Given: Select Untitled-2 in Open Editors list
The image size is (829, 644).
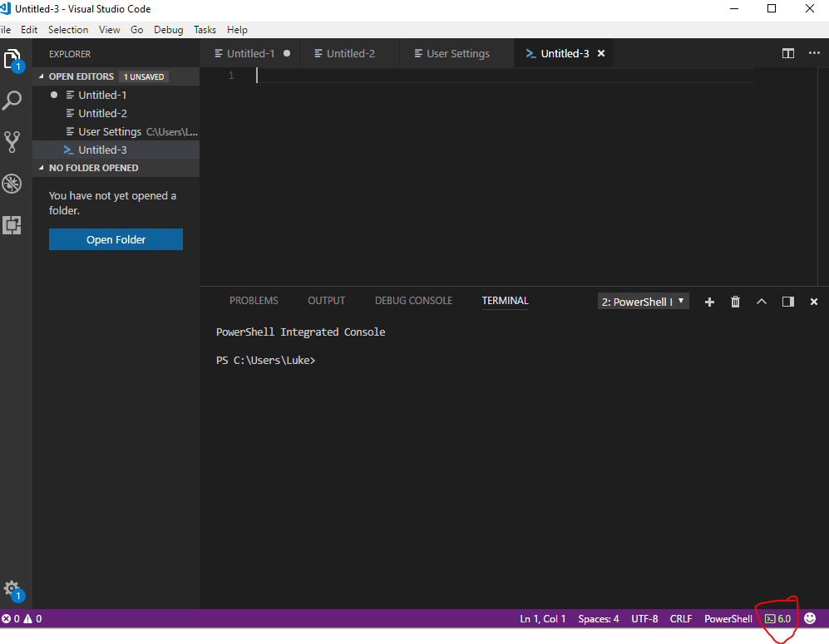Looking at the screenshot, I should pos(116,114).
